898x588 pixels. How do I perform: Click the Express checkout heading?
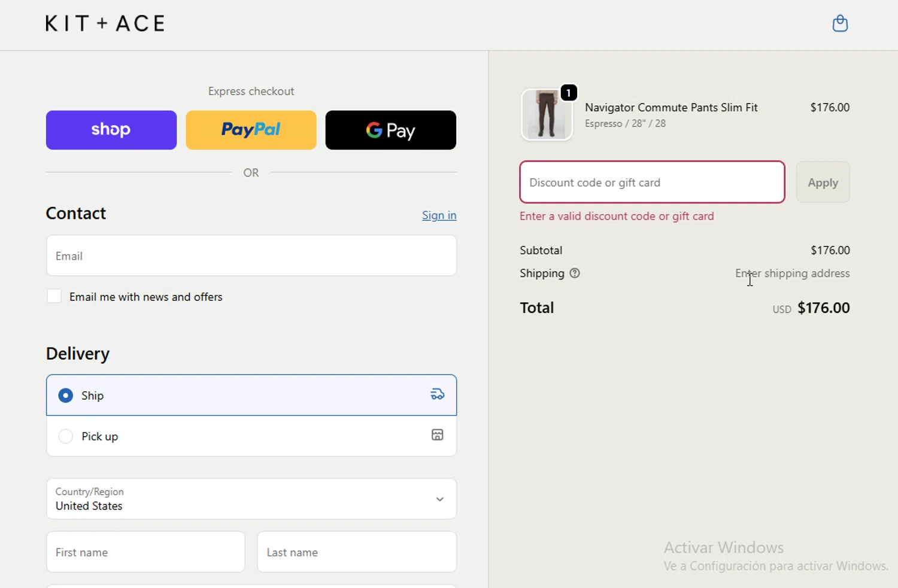pos(251,91)
